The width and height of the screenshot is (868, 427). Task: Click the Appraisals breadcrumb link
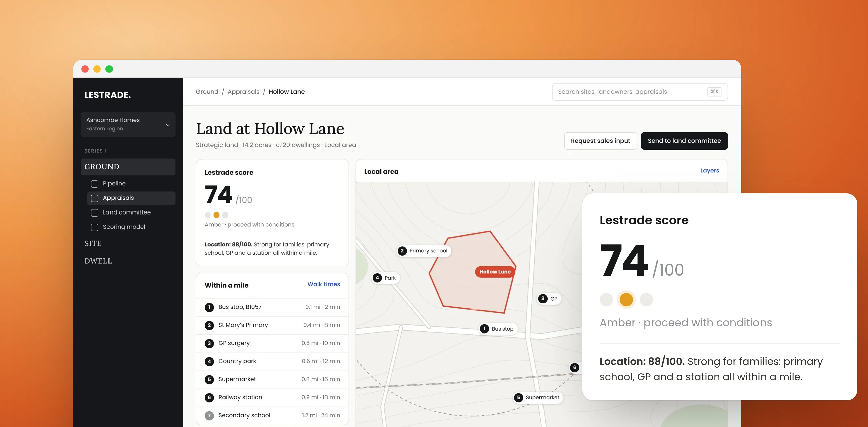243,92
